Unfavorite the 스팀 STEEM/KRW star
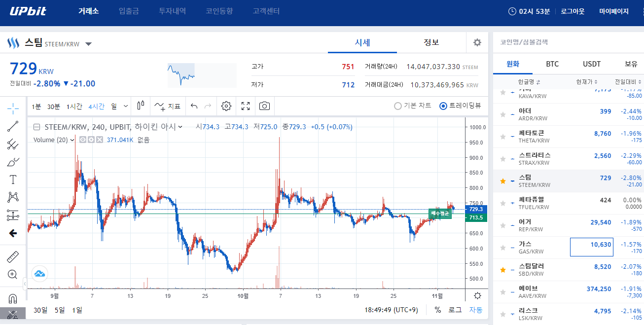 503,181
